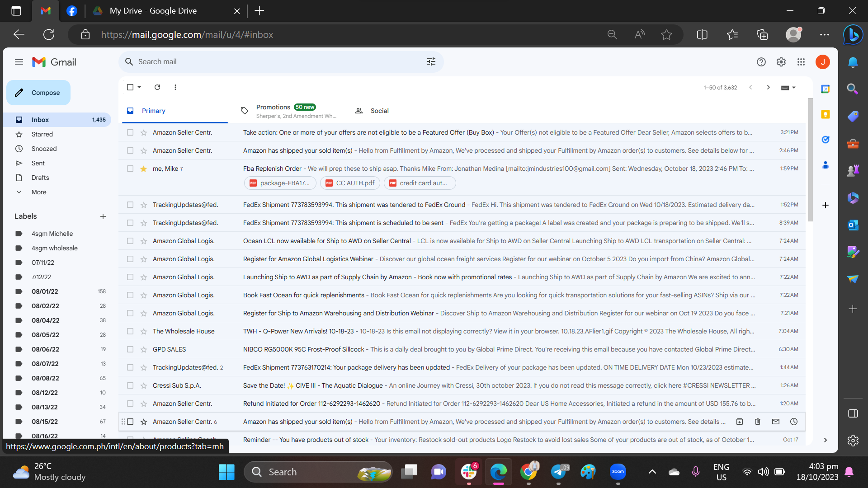Open new browser tab plus button
The width and height of the screenshot is (868, 488).
pyautogui.click(x=259, y=11)
